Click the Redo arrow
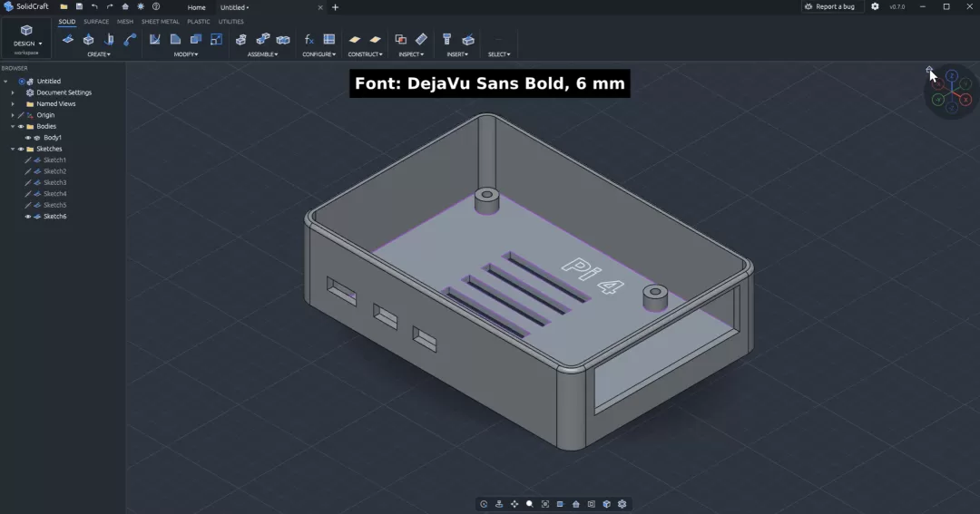 [x=110, y=7]
